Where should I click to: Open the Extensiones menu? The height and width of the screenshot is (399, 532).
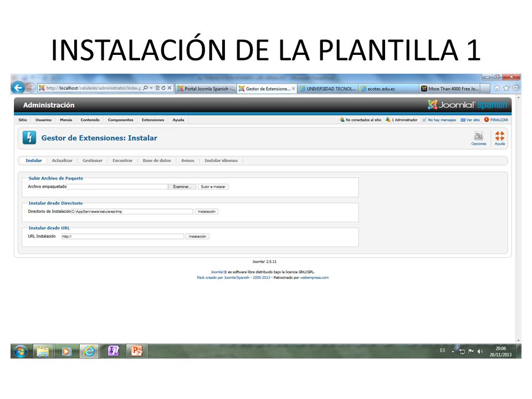coord(153,120)
